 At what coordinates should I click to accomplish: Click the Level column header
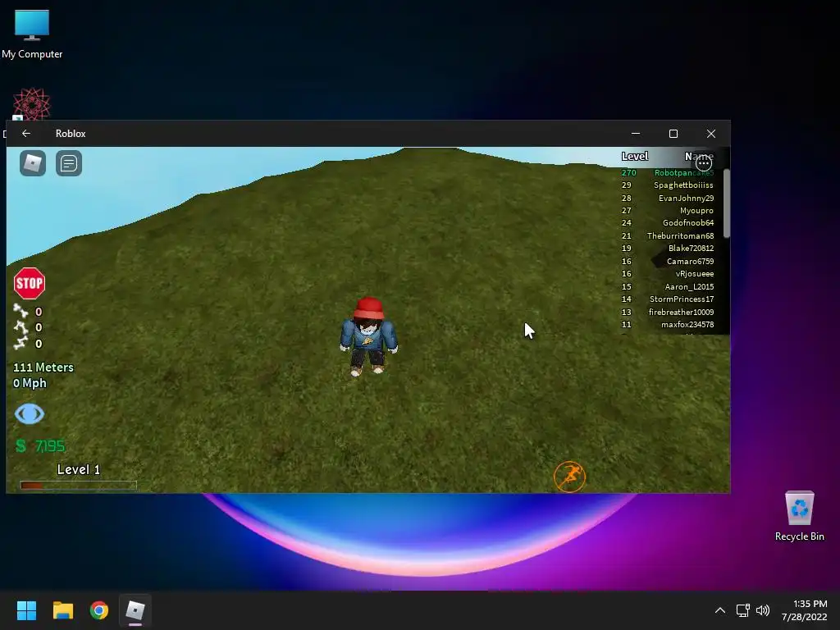(x=635, y=157)
